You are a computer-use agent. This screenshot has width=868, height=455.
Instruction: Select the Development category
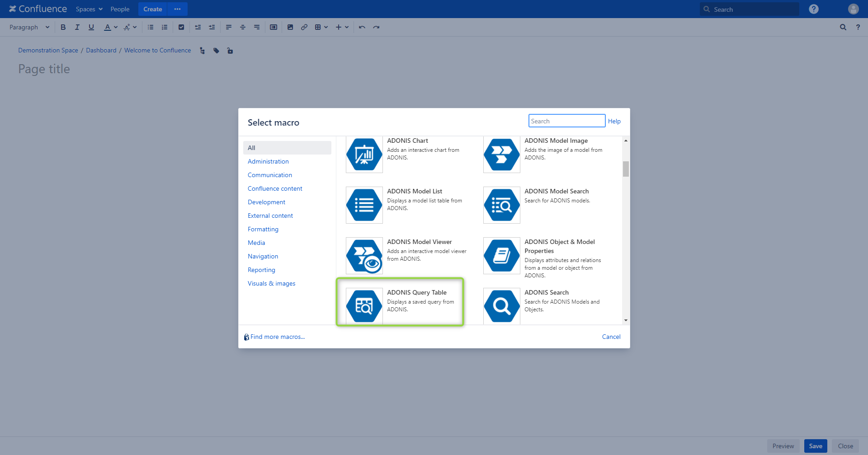coord(266,202)
